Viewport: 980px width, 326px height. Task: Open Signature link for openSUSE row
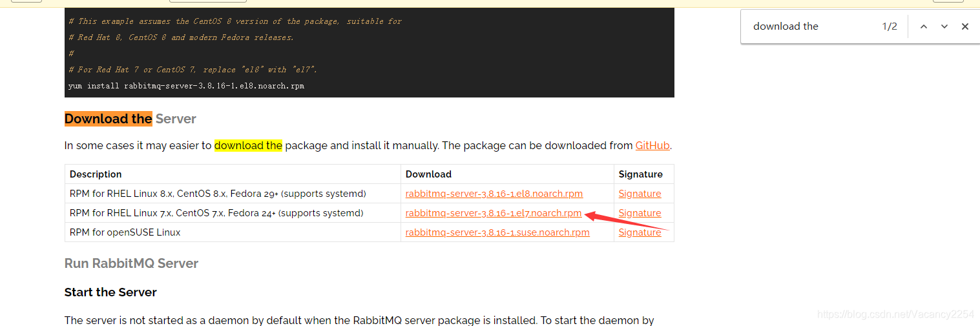(x=640, y=232)
